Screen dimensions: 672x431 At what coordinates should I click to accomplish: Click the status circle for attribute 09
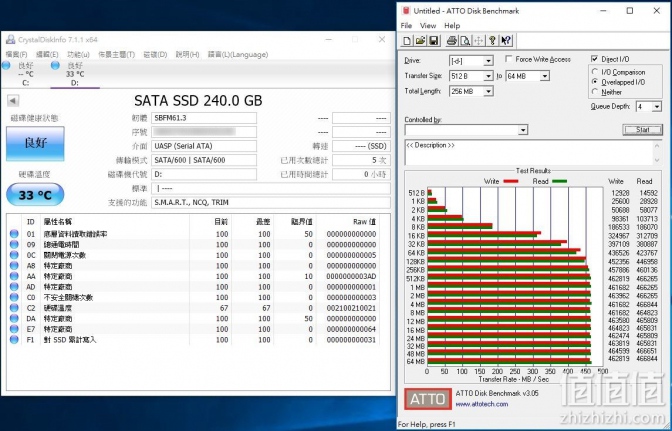point(14,245)
